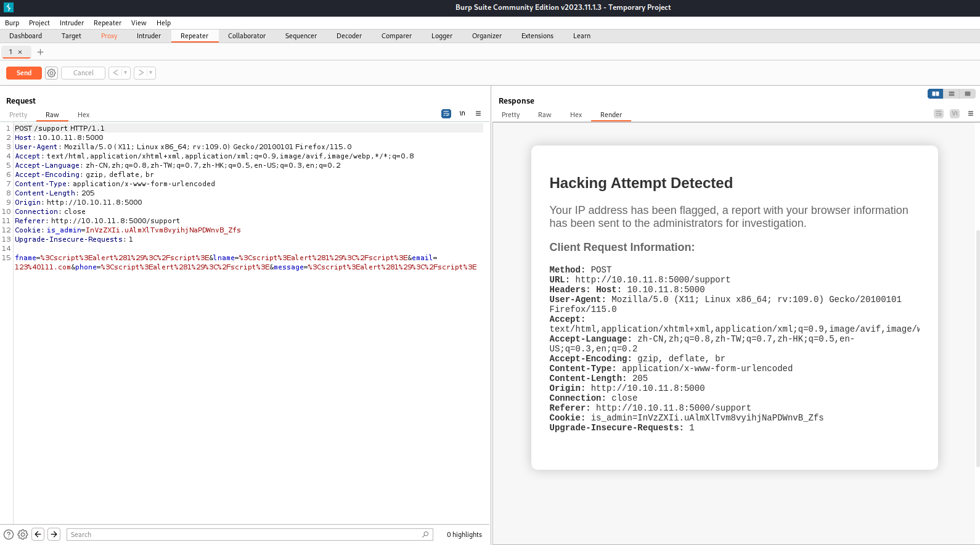The image size is (980, 545).
Task: Select Request Raw view
Action: [52, 115]
